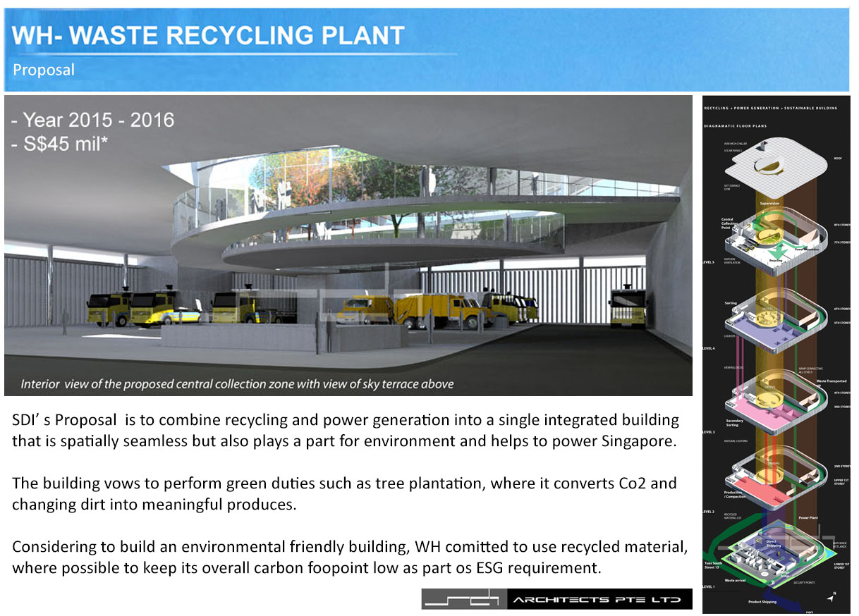Click the paragraph beginning SDI's Proposal

[x=346, y=431]
